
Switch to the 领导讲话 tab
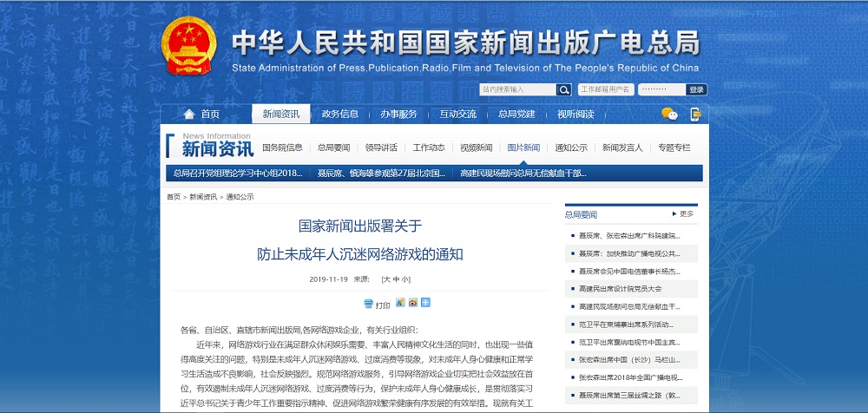(381, 147)
